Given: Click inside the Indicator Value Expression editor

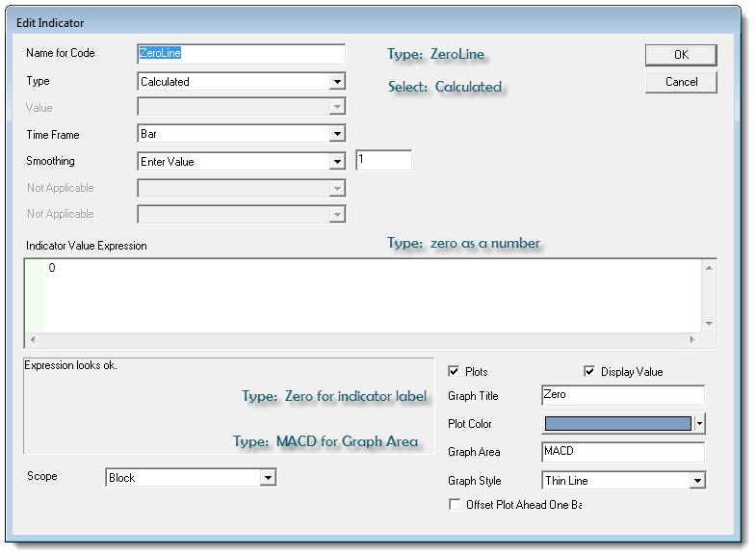Looking at the screenshot, I should tap(366, 295).
